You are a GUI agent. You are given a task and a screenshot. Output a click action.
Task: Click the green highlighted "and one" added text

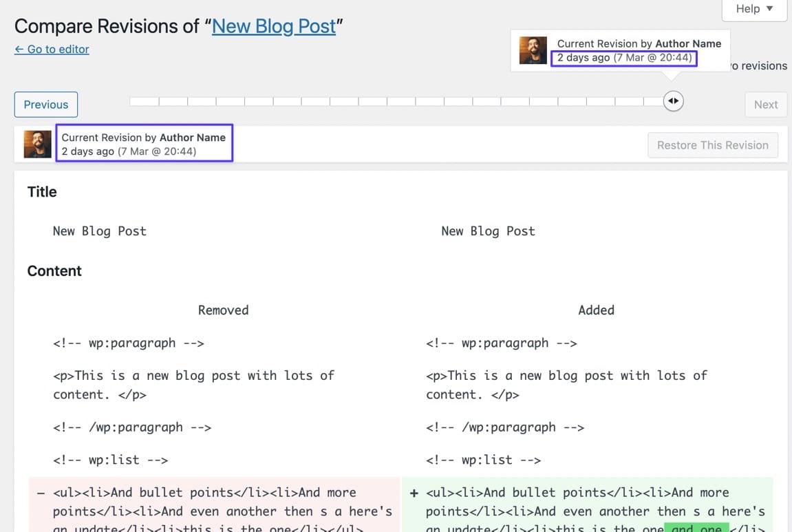(x=696, y=527)
